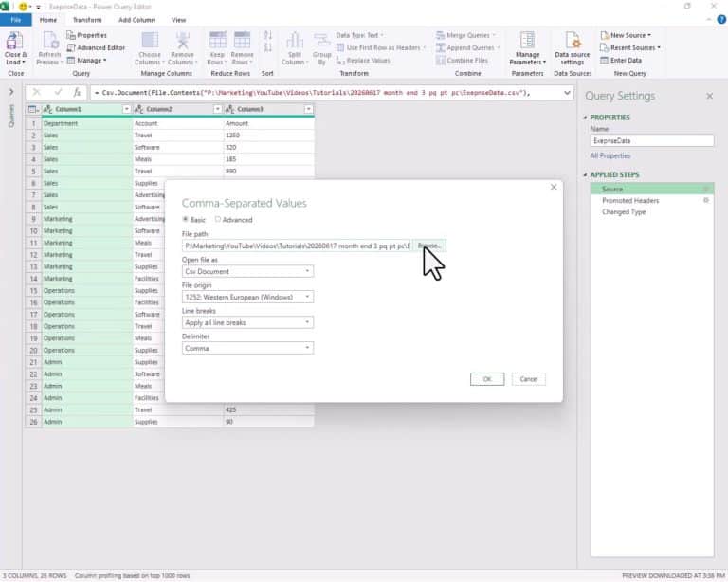Click the Recent Sources icon
728x582 pixels.
605,47
